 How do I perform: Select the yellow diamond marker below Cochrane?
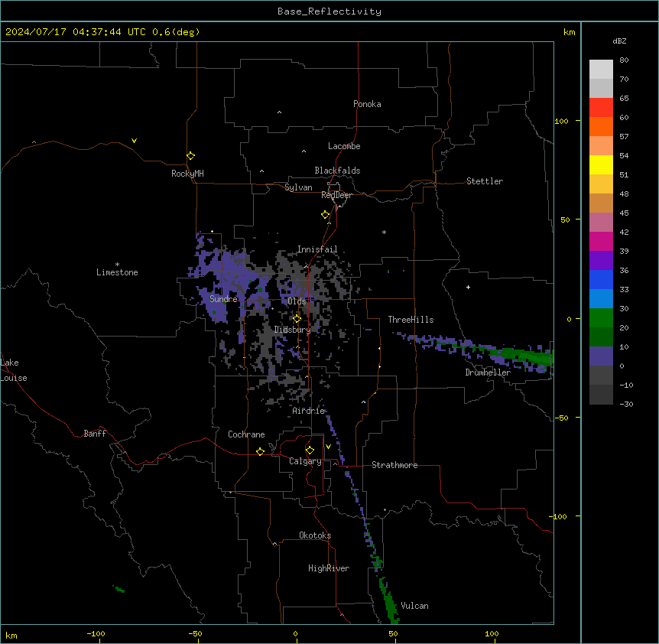pyautogui.click(x=260, y=451)
